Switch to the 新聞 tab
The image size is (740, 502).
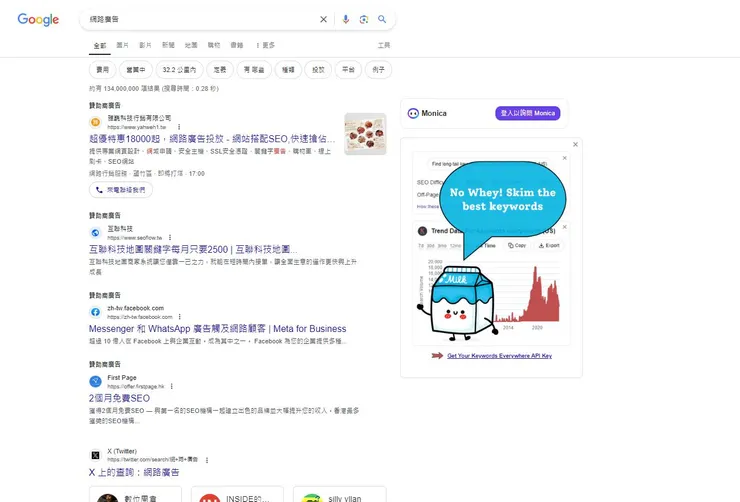168,45
